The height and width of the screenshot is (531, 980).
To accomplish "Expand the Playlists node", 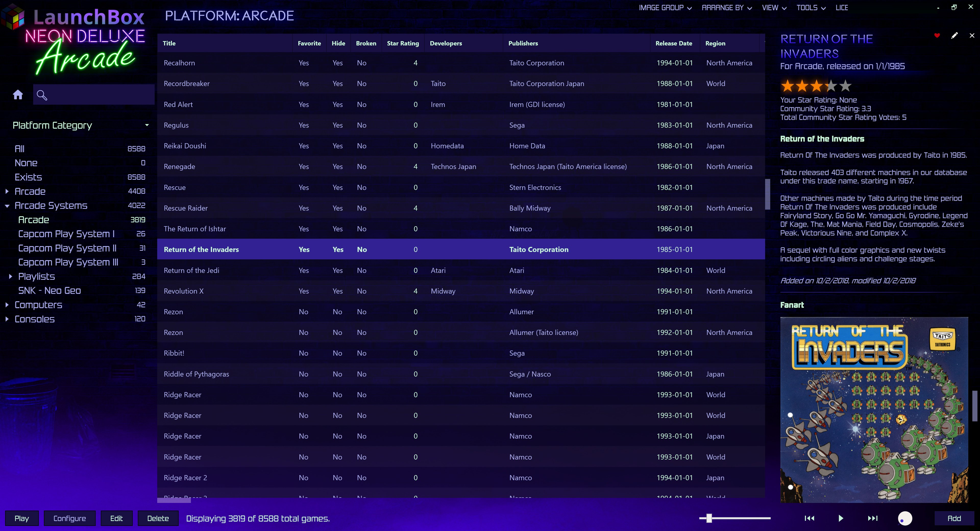I will [x=10, y=277].
